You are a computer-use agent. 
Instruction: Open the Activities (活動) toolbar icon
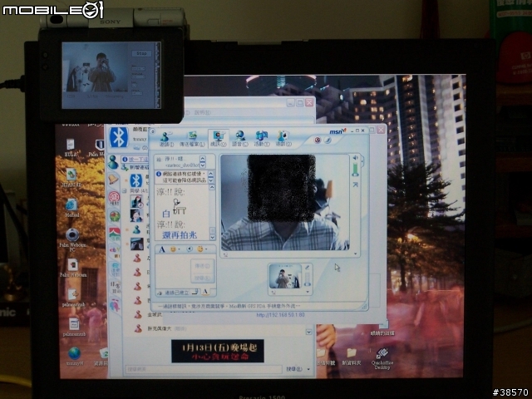click(x=262, y=139)
